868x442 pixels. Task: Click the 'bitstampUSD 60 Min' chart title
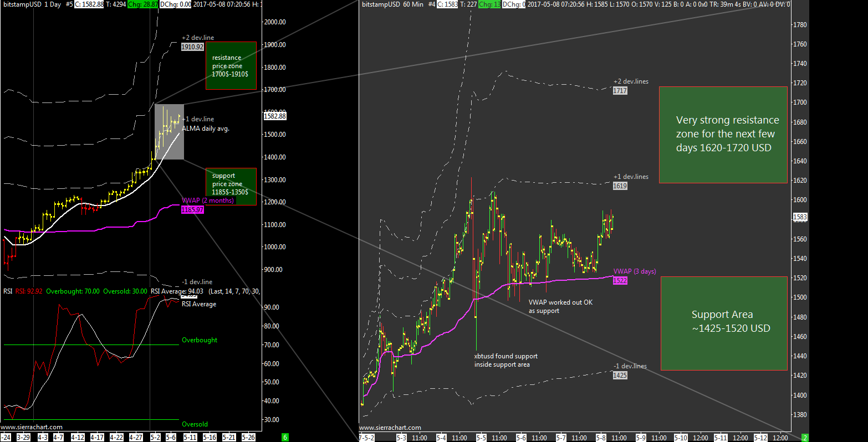392,4
